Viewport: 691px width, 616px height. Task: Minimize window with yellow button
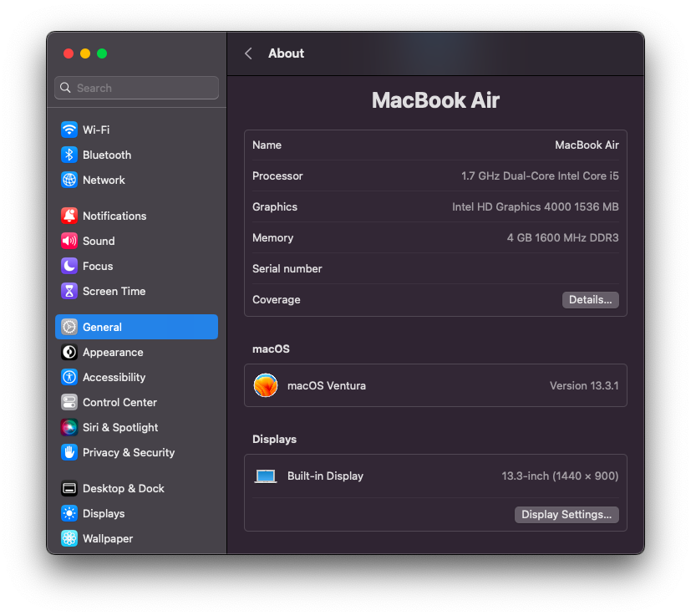tap(85, 53)
